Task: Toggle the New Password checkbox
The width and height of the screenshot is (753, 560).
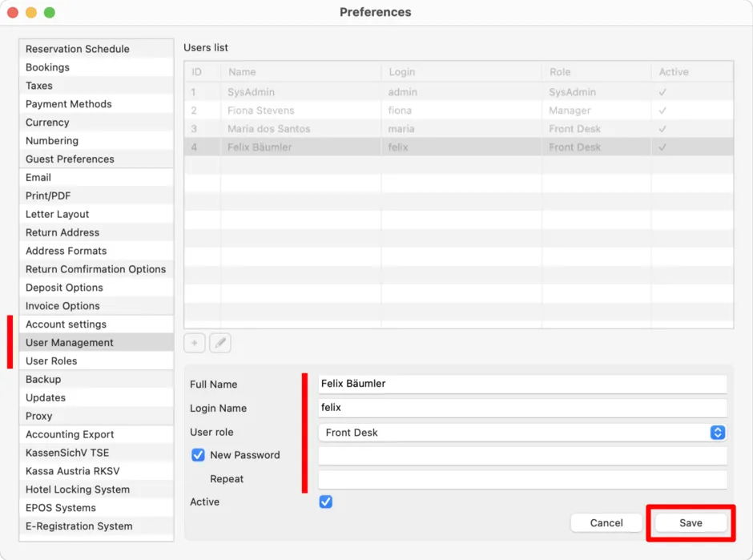Action: (x=198, y=455)
